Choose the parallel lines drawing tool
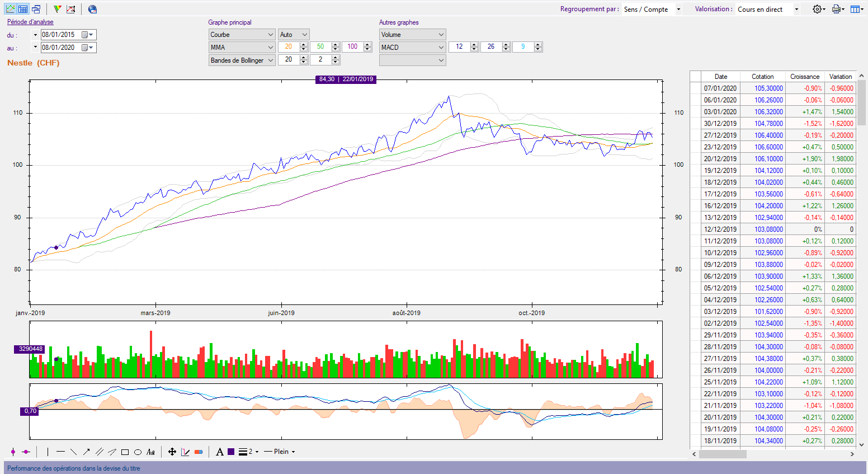The width and height of the screenshot is (868, 474). pyautogui.click(x=100, y=452)
